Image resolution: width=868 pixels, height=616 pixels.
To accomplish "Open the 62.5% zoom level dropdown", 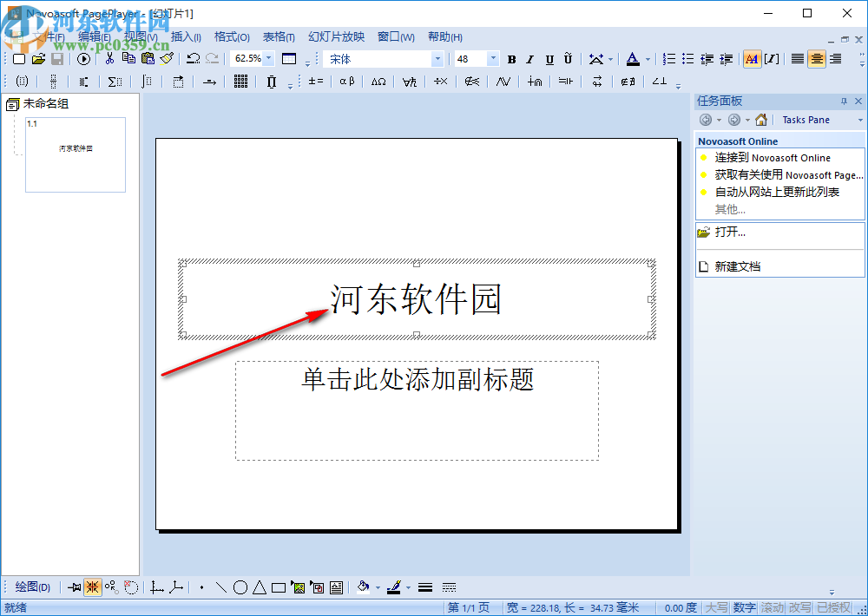I will tap(267, 58).
